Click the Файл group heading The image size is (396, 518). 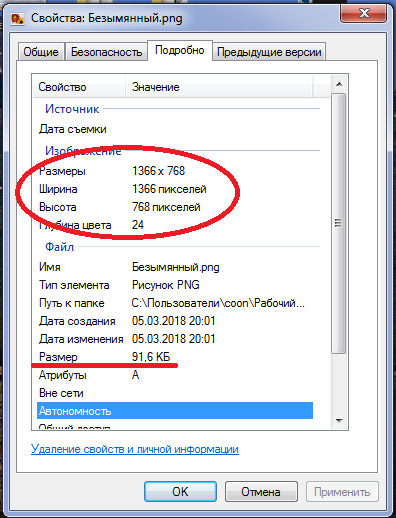(x=59, y=247)
